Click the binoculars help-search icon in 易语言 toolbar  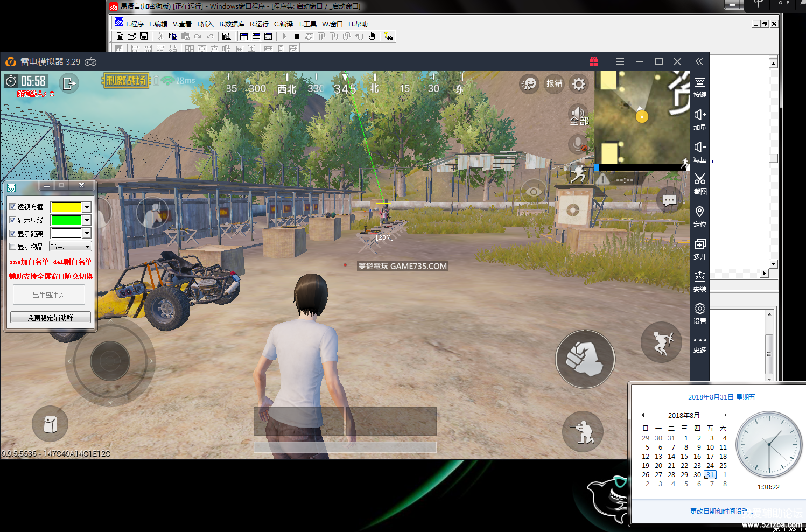(389, 37)
